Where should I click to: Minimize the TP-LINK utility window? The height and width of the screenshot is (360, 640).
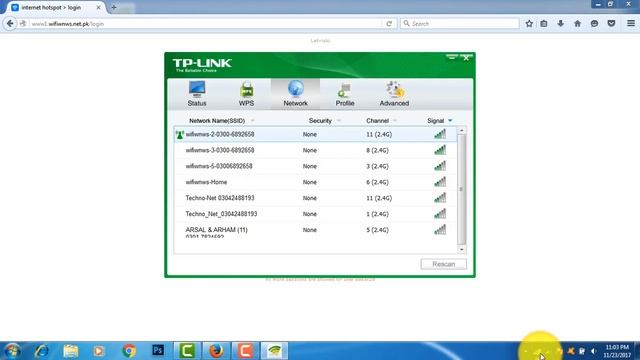click(x=452, y=58)
